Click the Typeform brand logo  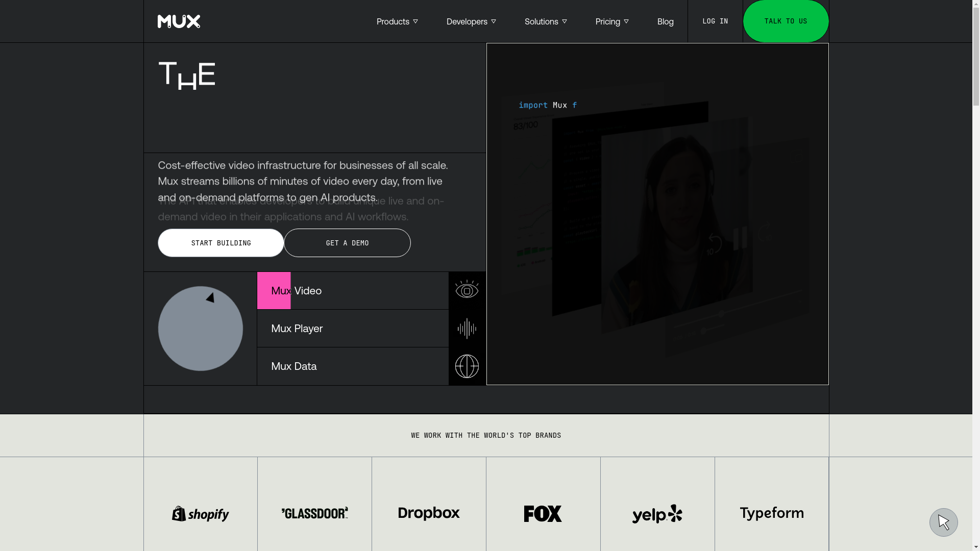tap(772, 513)
